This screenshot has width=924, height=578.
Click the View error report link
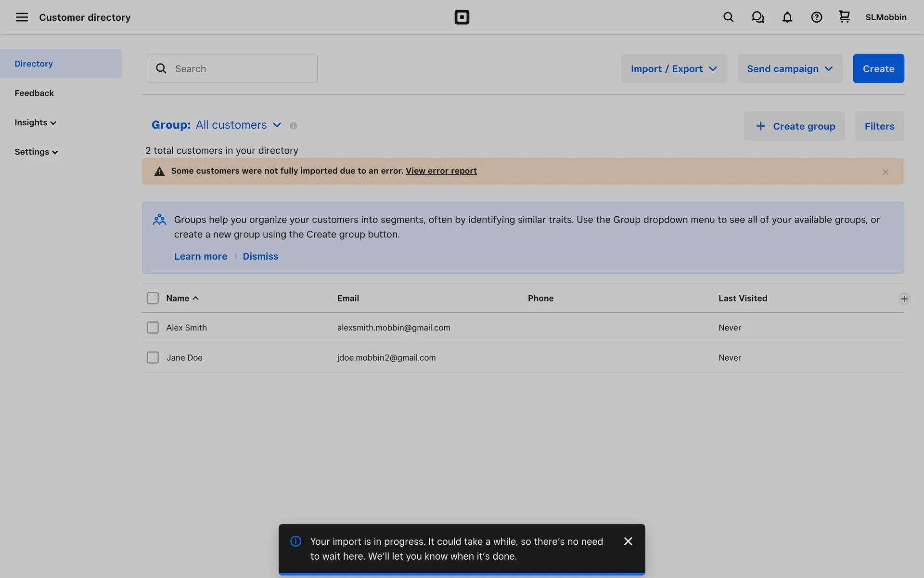click(441, 171)
